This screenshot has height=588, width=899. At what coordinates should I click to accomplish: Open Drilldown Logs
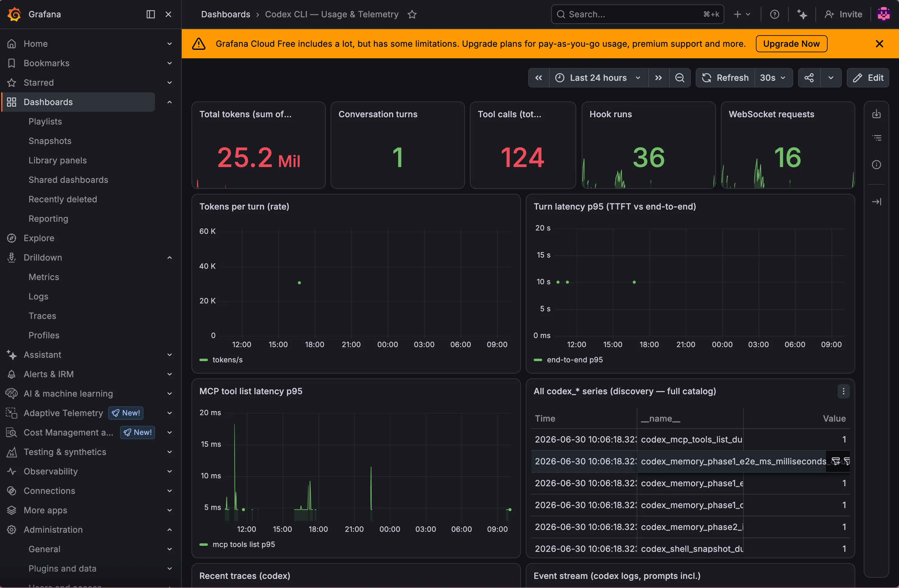(38, 296)
